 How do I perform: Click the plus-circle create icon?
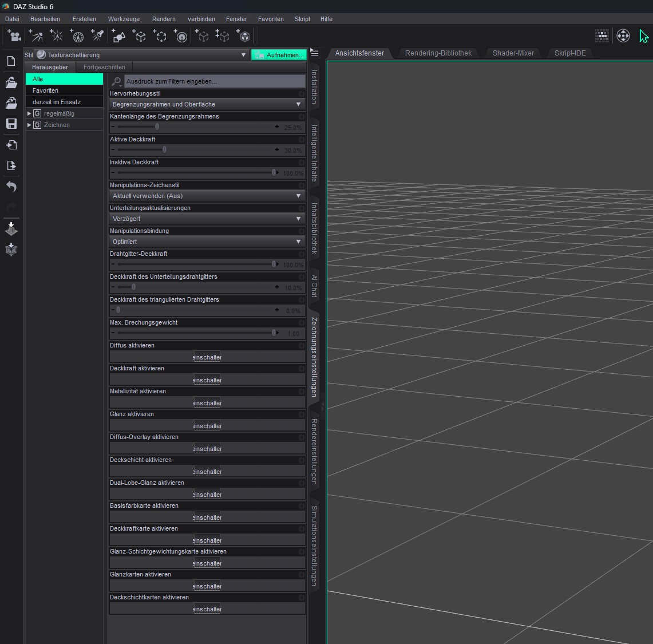click(181, 36)
